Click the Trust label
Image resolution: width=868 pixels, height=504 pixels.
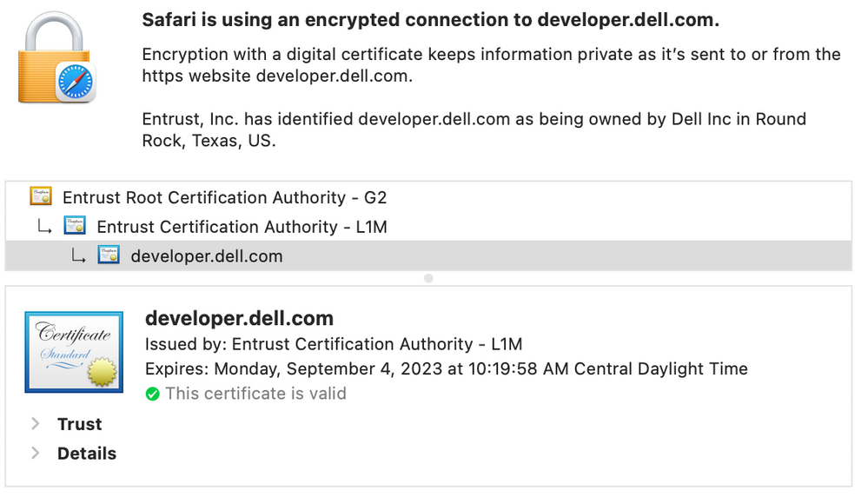80,424
